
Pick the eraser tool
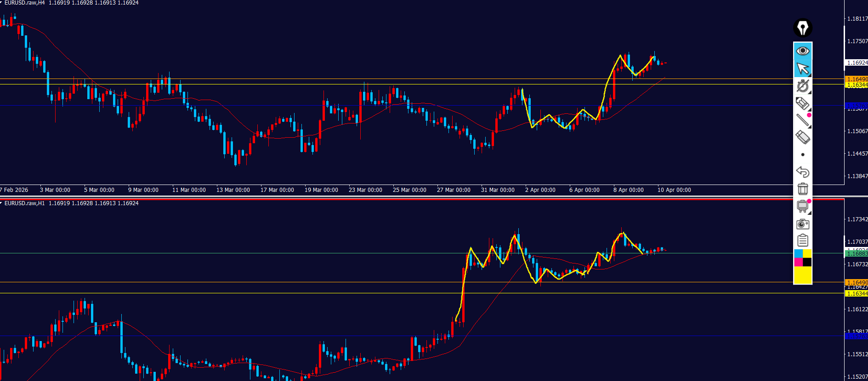click(802, 137)
